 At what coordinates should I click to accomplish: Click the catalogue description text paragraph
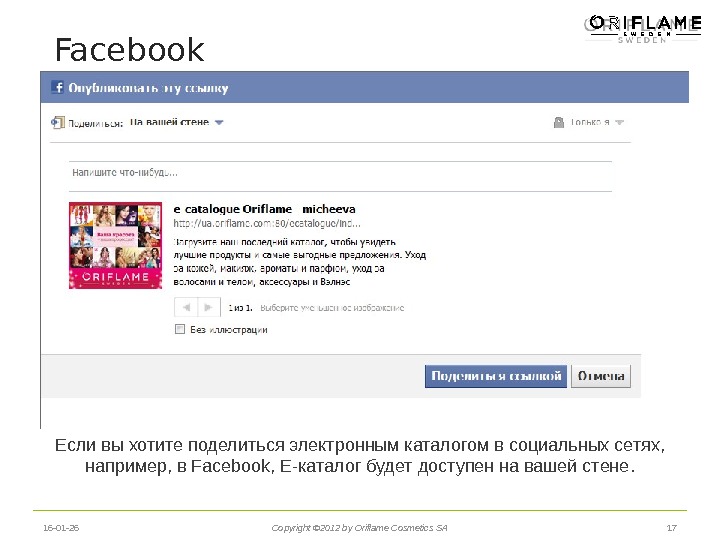click(299, 262)
